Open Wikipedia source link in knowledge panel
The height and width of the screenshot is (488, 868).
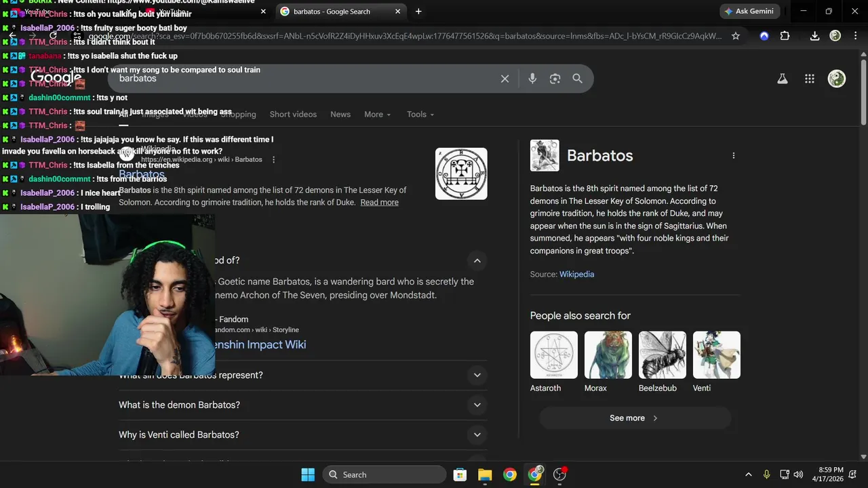coord(576,274)
